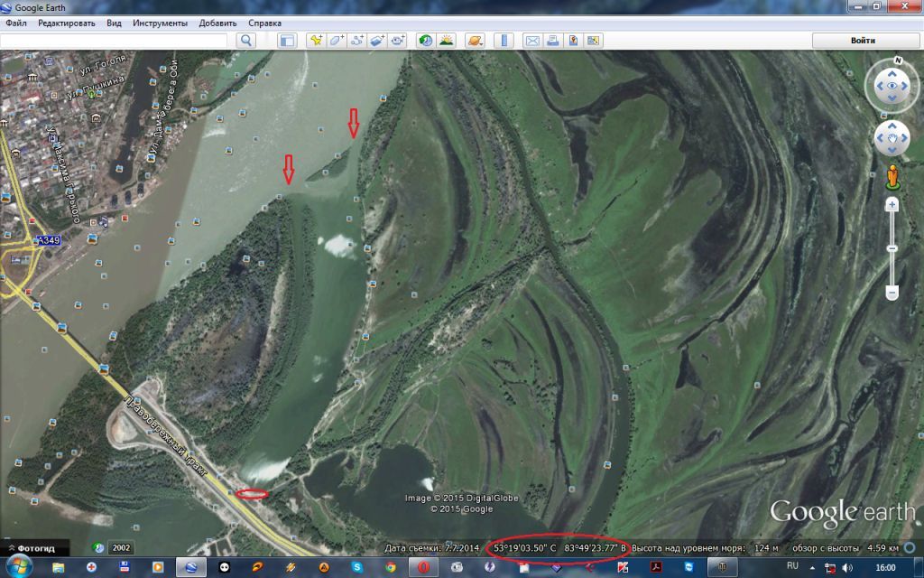Click the email envelope icon
This screenshot has width=924, height=578.
[532, 41]
